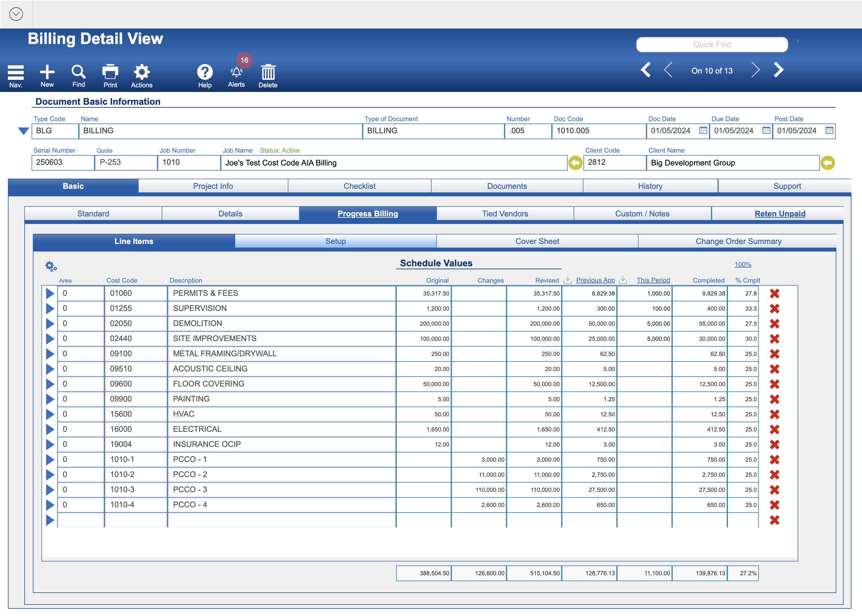Viewport: 862px width, 616px height.
Task: Remove the PCCO - 4 line
Action: point(774,505)
